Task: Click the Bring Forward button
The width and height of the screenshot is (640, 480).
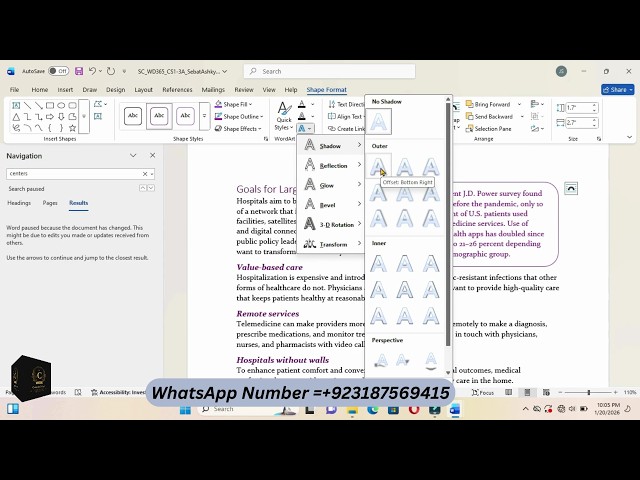Action: 488,104
